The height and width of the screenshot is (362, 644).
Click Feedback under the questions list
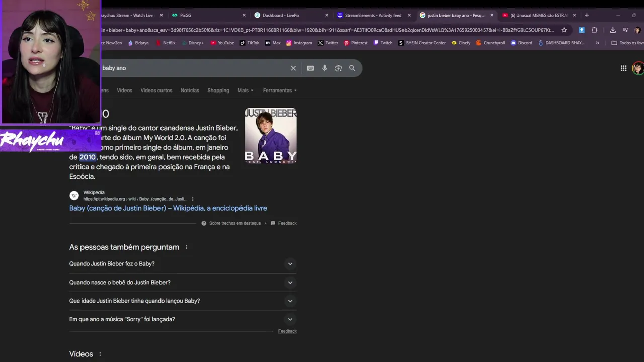pyautogui.click(x=287, y=331)
